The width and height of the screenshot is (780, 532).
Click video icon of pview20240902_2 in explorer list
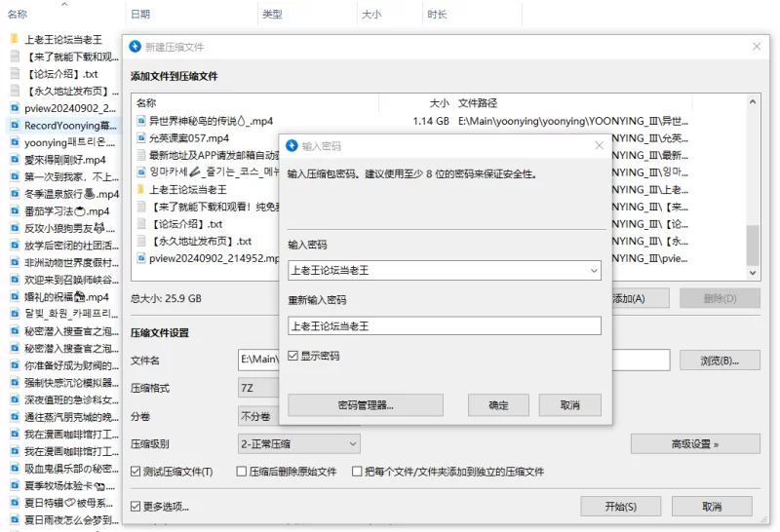pyautogui.click(x=15, y=108)
